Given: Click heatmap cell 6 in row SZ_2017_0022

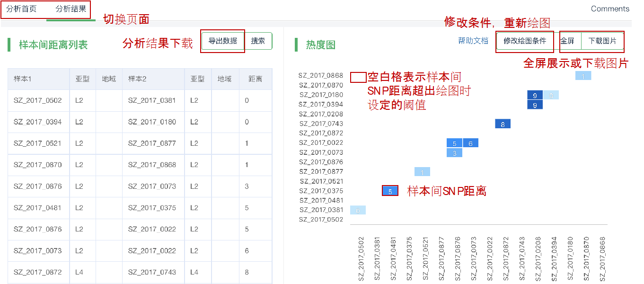Looking at the screenshot, I should tap(470, 143).
